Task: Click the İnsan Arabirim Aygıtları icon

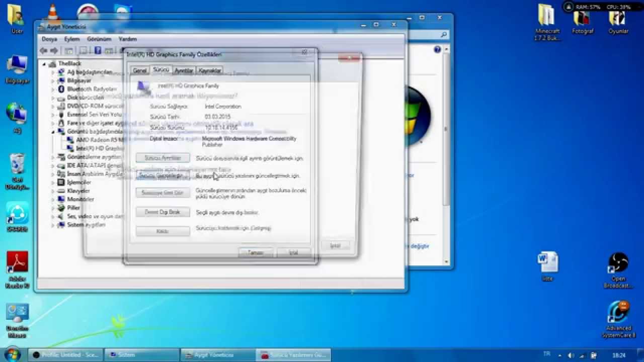Action: coord(61,174)
